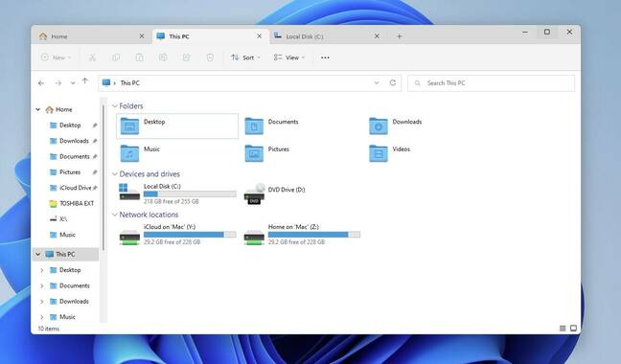Viewport: 621px width, 364px height.
Task: Expand Desktop under This PC in sidebar
Action: coord(42,270)
